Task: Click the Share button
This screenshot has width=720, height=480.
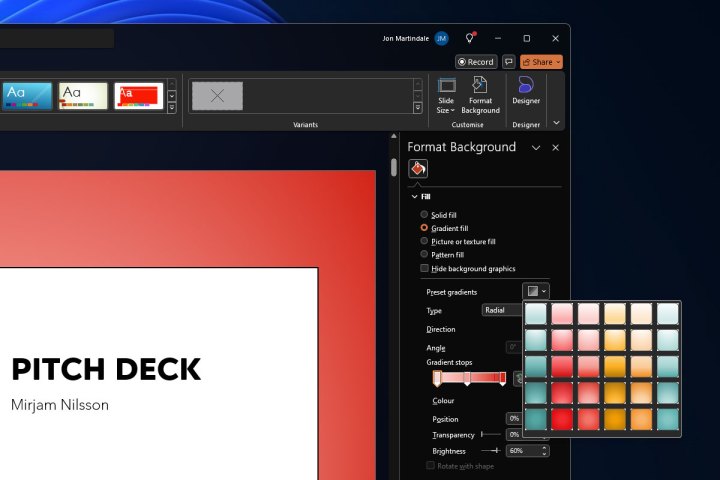Action: (x=541, y=62)
